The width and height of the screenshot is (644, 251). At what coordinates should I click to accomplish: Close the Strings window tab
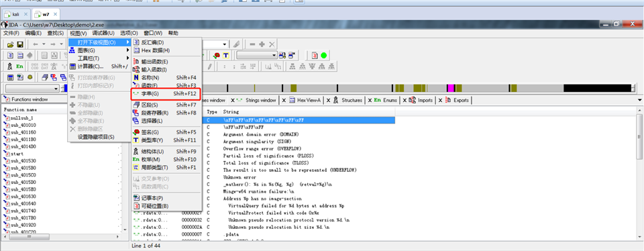[233, 100]
